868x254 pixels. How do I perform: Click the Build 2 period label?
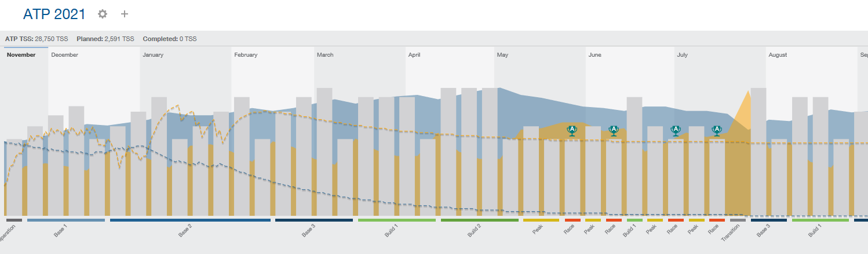(x=475, y=231)
